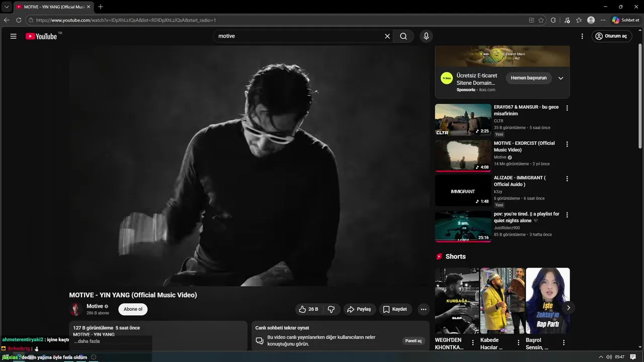Image resolution: width=644 pixels, height=362 pixels.
Task: Open taskbar notifications icon
Action: pyautogui.click(x=633, y=357)
